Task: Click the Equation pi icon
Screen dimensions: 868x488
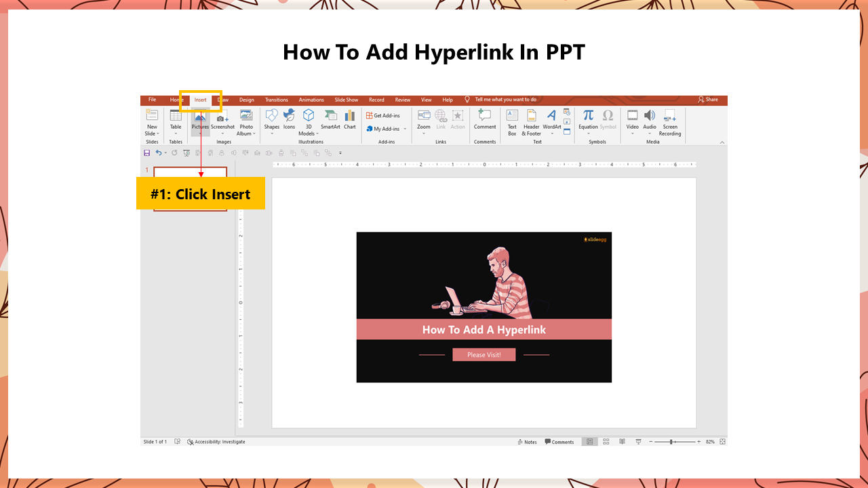Action: (x=588, y=115)
